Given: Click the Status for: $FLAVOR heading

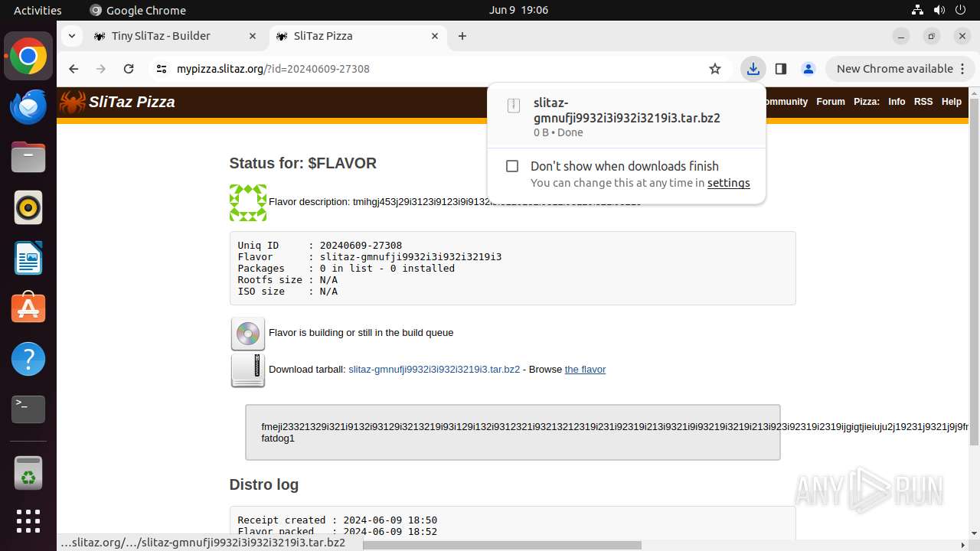Looking at the screenshot, I should pyautogui.click(x=303, y=163).
